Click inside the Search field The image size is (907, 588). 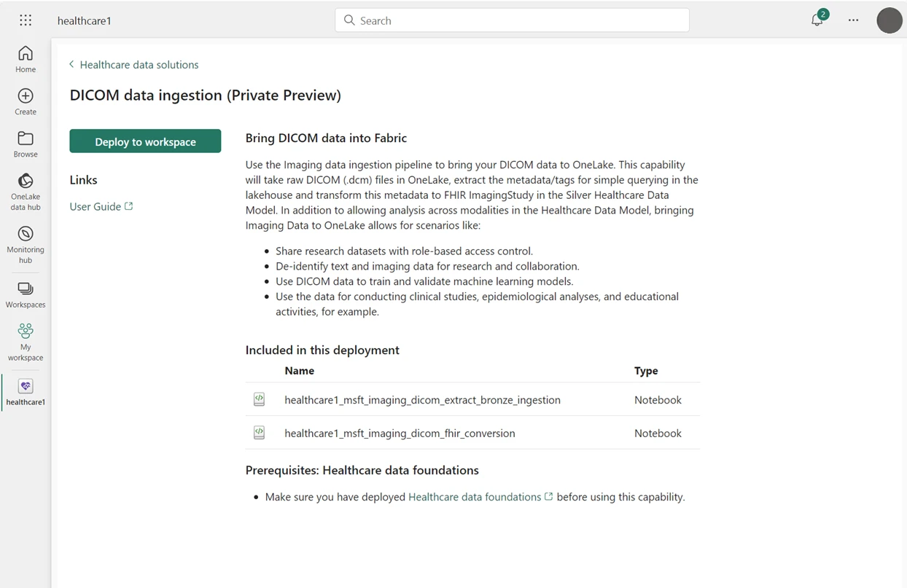point(510,20)
